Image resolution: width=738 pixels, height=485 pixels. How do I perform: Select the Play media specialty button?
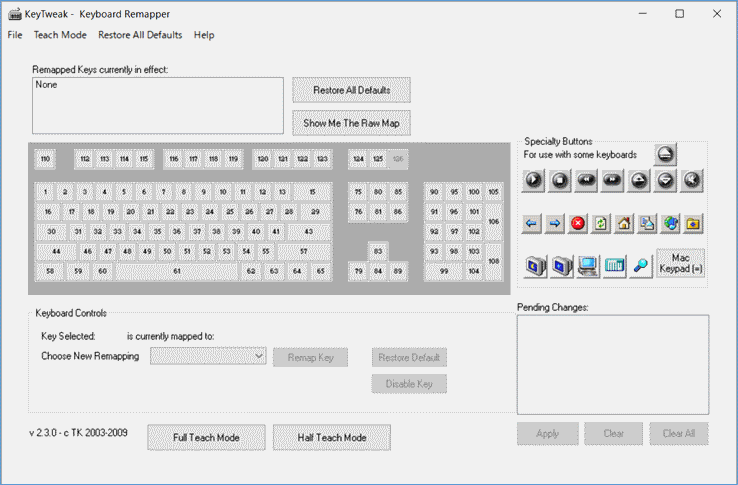pos(533,180)
